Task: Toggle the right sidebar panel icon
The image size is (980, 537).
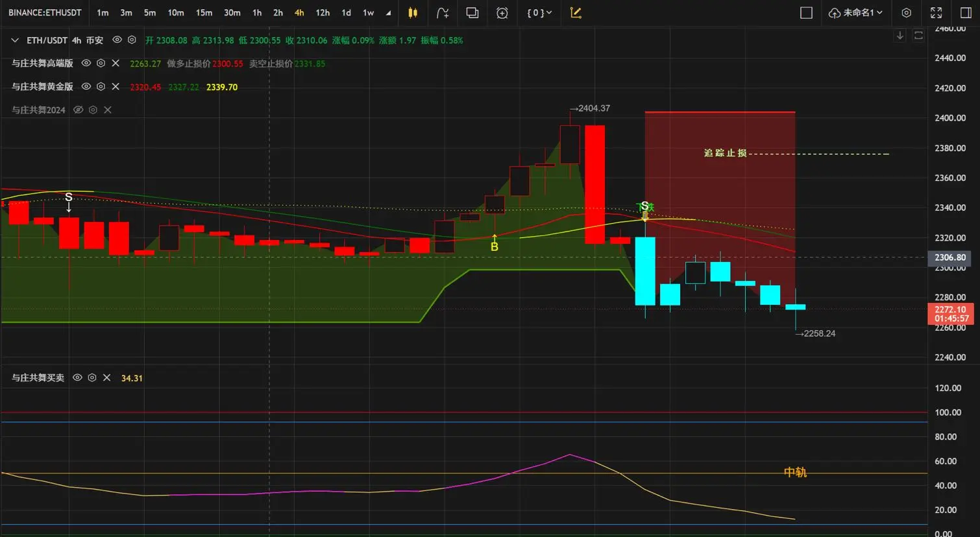Action: pyautogui.click(x=966, y=13)
